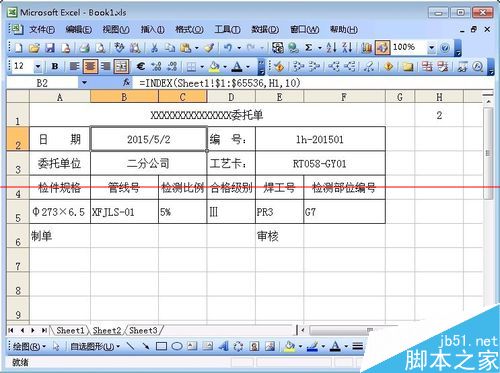Activate the Format Painter brush
500x373 pixels.
(209, 48)
